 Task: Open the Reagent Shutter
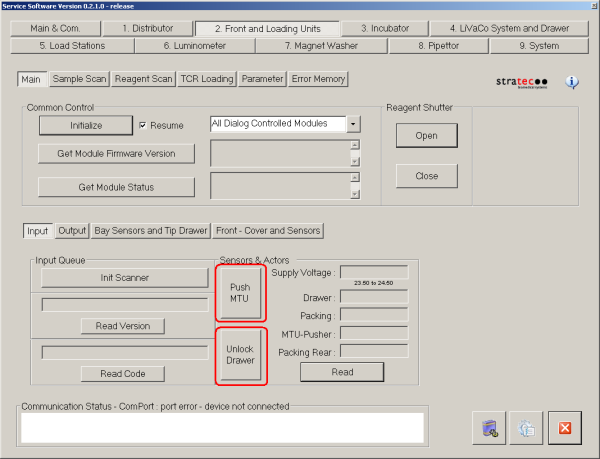(426, 136)
